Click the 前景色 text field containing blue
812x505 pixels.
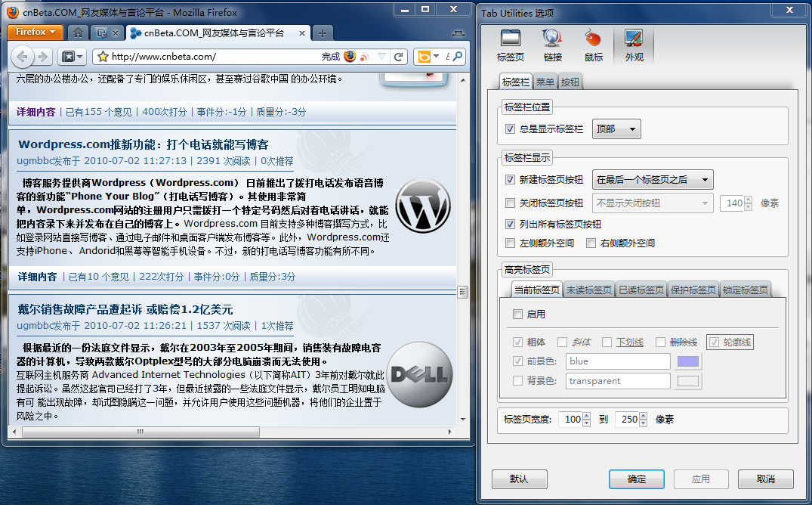[x=618, y=361]
